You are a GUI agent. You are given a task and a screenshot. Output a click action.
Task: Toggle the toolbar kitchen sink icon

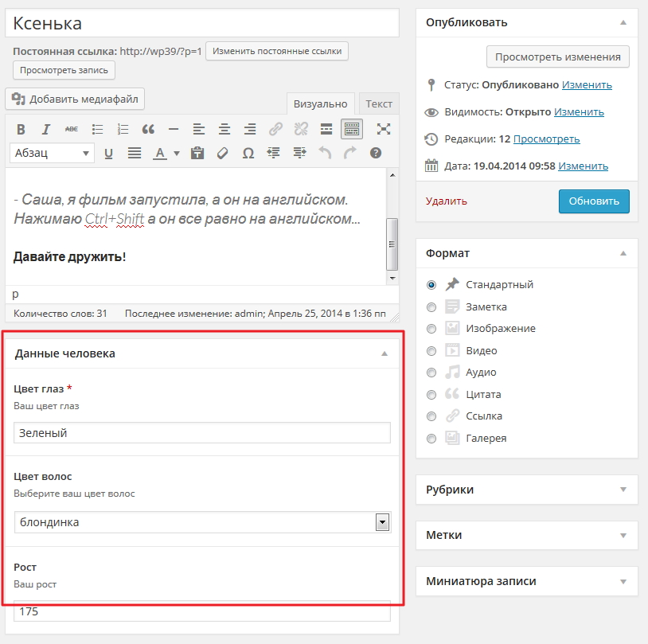click(352, 129)
